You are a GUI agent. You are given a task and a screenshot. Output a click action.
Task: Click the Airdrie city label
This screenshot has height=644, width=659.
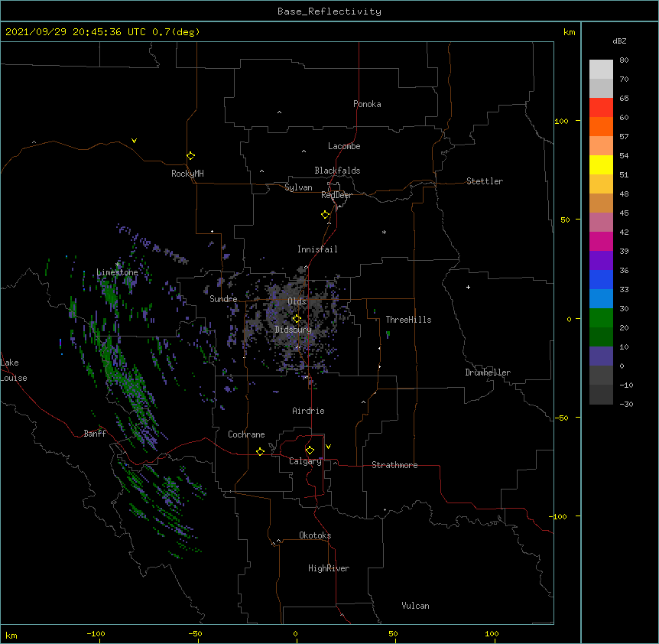click(309, 411)
